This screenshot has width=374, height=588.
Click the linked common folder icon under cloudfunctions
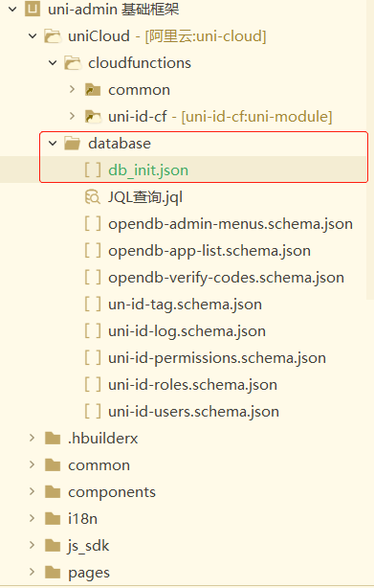(93, 90)
